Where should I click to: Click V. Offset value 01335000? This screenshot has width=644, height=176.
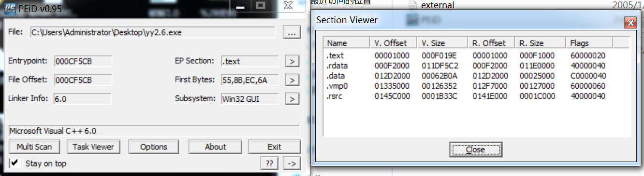pyautogui.click(x=393, y=86)
